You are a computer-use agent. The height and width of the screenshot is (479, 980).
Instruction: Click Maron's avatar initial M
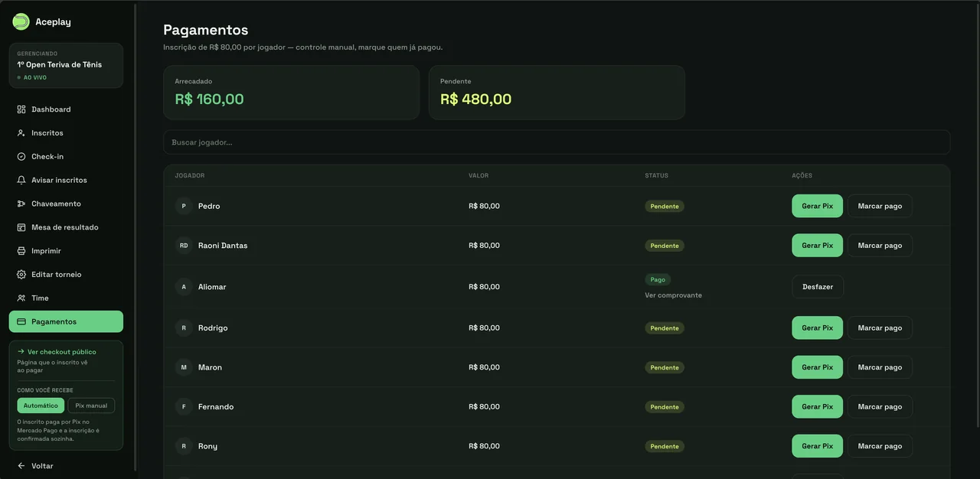tap(184, 367)
